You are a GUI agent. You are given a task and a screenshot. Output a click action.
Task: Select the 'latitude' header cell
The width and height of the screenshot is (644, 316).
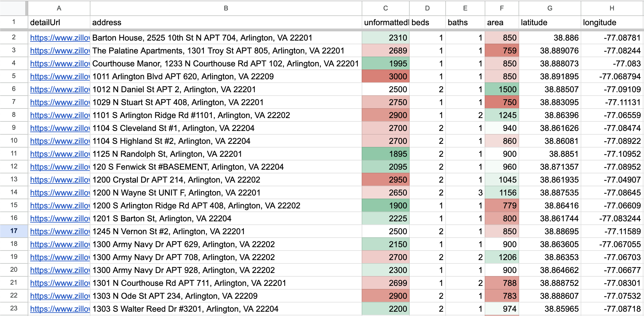[x=550, y=22]
